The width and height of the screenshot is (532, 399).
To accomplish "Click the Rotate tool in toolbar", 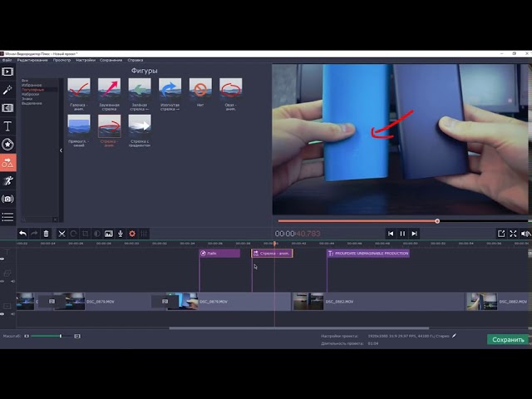I will (x=73, y=234).
